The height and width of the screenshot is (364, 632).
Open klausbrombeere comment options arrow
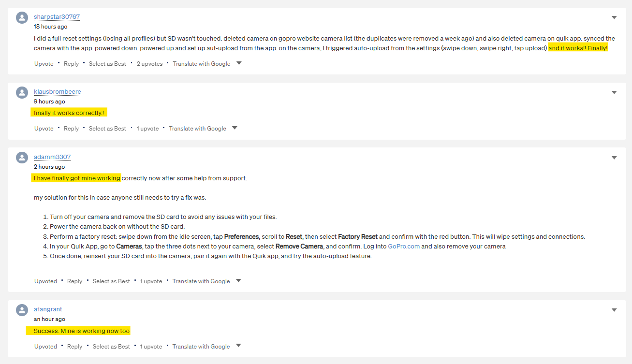tap(614, 92)
